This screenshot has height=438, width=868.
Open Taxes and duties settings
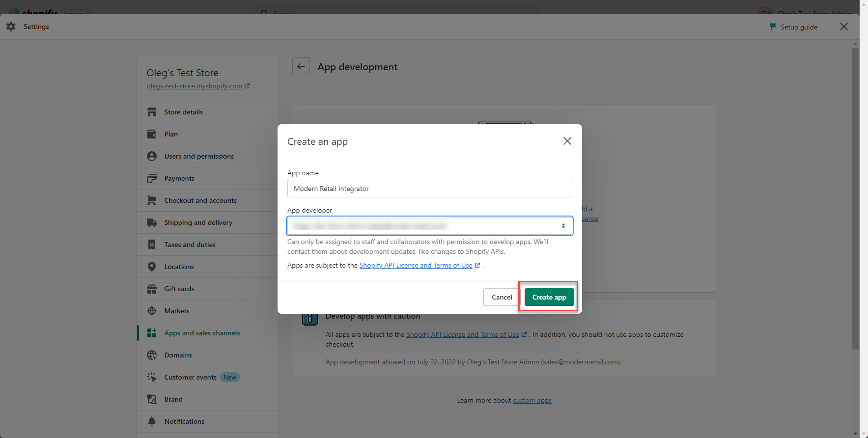click(208, 245)
